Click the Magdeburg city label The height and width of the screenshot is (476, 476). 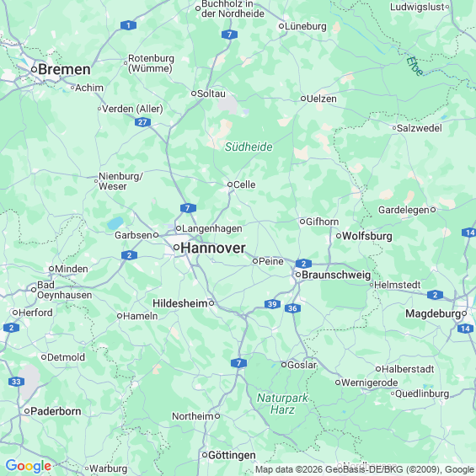(433, 313)
